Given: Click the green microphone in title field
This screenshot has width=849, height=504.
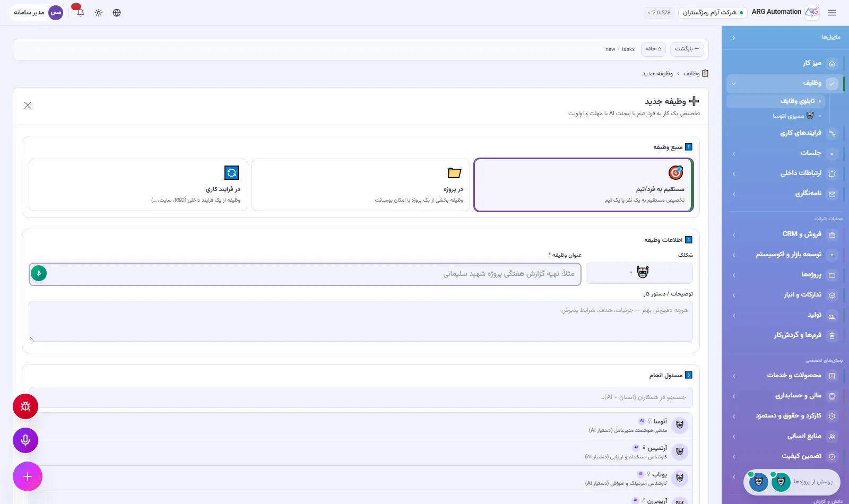Looking at the screenshot, I should click(x=39, y=273).
